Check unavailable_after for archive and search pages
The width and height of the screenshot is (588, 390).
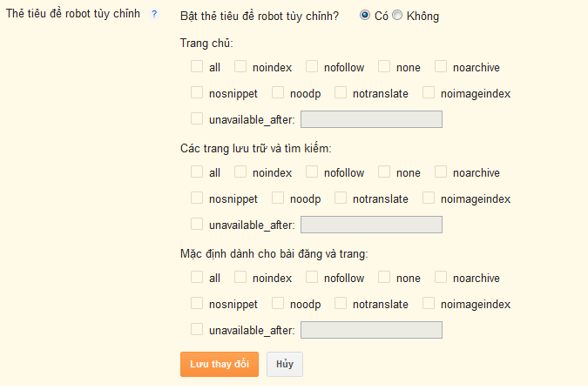tap(197, 224)
